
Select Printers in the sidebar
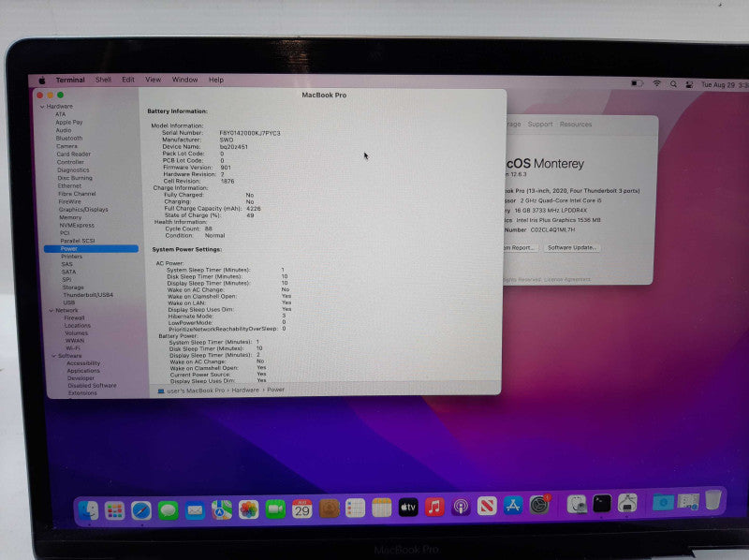(x=72, y=257)
